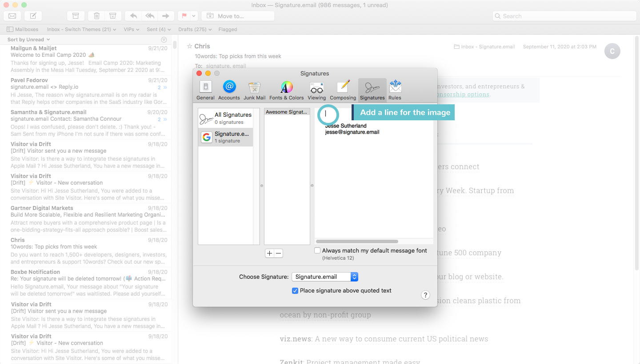Click the + button to add a signature
Screen dimensions: 640x364
(269, 253)
